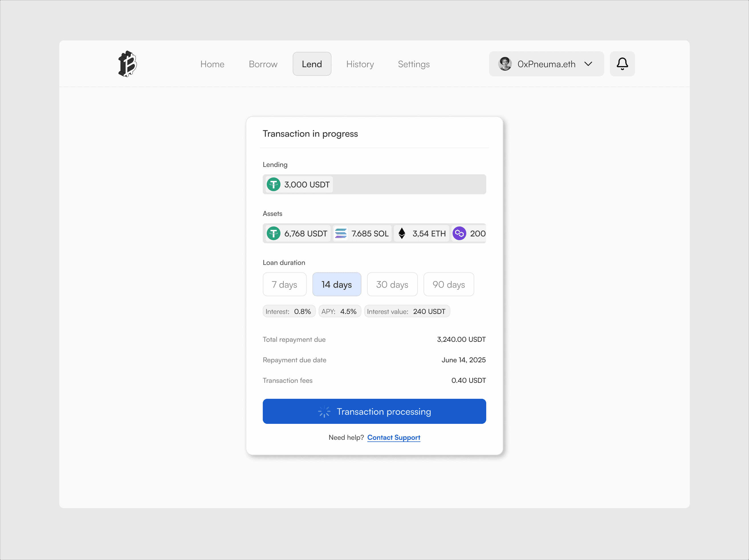Screen dimensions: 749x560
Task: Click the Solana icon in the Assets list
Action: [341, 233]
